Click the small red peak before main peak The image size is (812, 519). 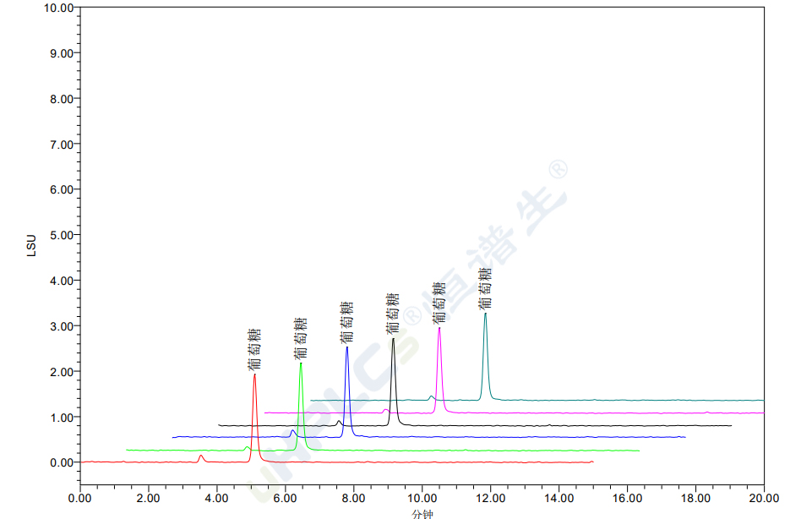[201, 457]
